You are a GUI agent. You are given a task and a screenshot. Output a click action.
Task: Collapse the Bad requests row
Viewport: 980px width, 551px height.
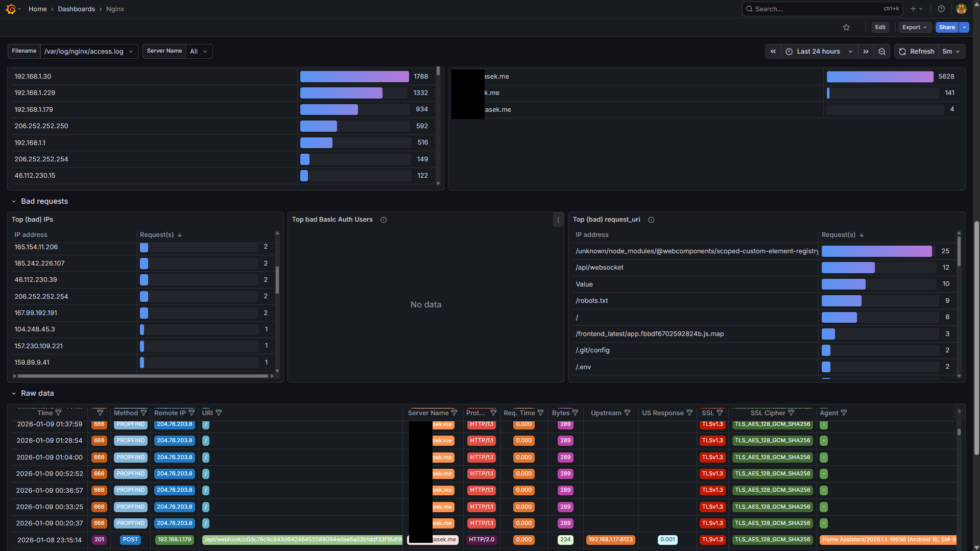pos(14,202)
